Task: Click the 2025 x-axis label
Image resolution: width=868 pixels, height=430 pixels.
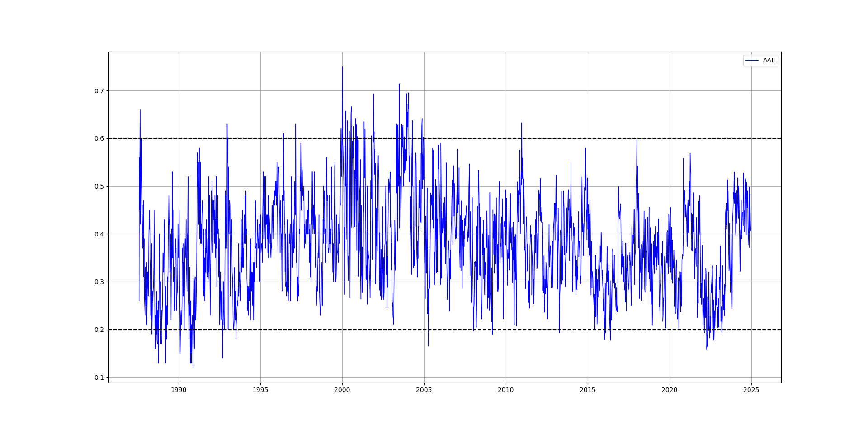Action: [751, 390]
